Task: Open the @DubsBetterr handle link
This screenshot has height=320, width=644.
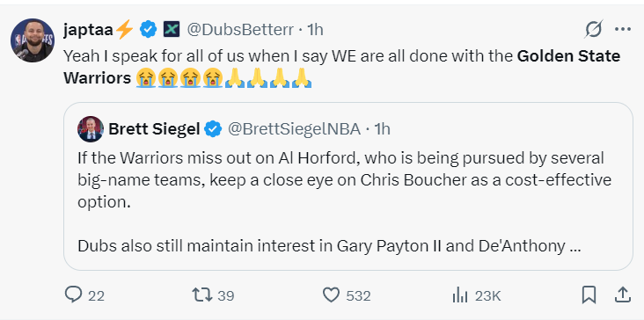Action: click(240, 30)
